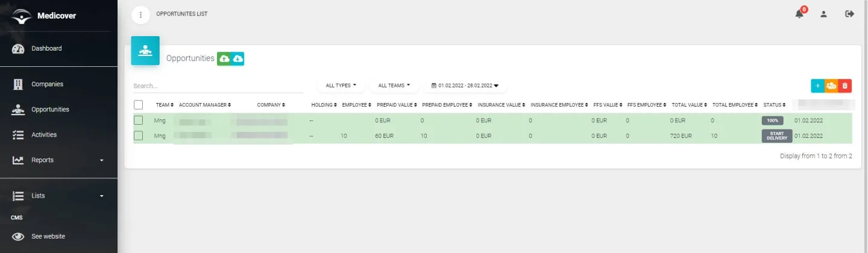Image resolution: width=868 pixels, height=253 pixels.
Task: Click the 60 EUR prepaid value cell
Action: pos(384,136)
